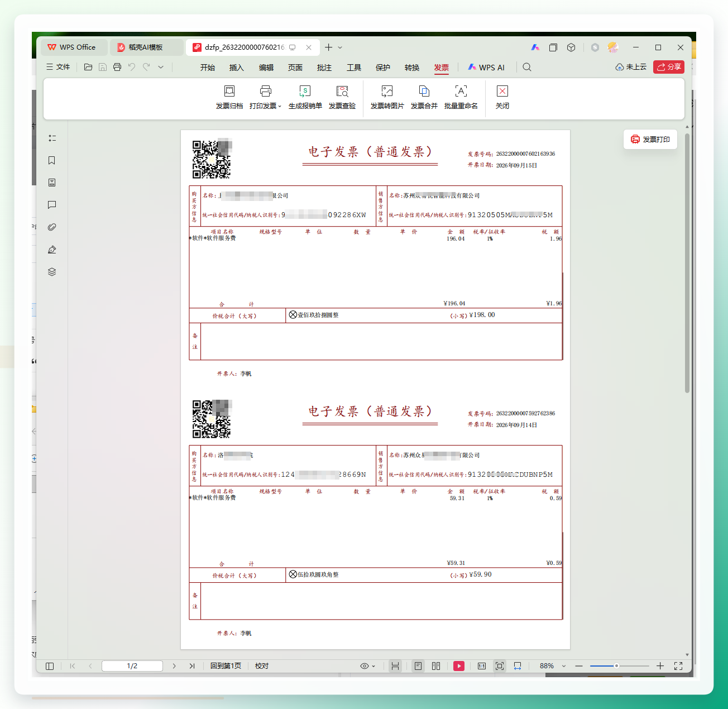The height and width of the screenshot is (709, 728).
Task: Switch to the 保护 ribbon tab
Action: point(383,68)
